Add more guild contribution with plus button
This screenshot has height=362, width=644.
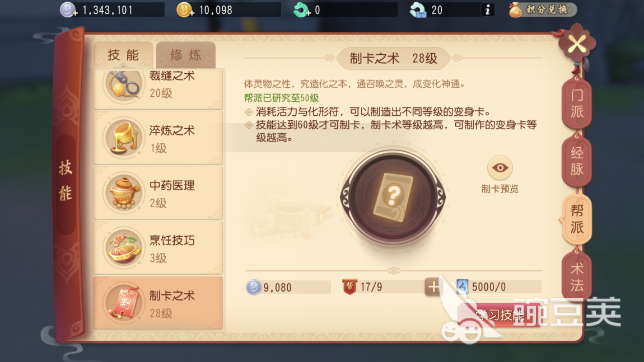pyautogui.click(x=433, y=287)
